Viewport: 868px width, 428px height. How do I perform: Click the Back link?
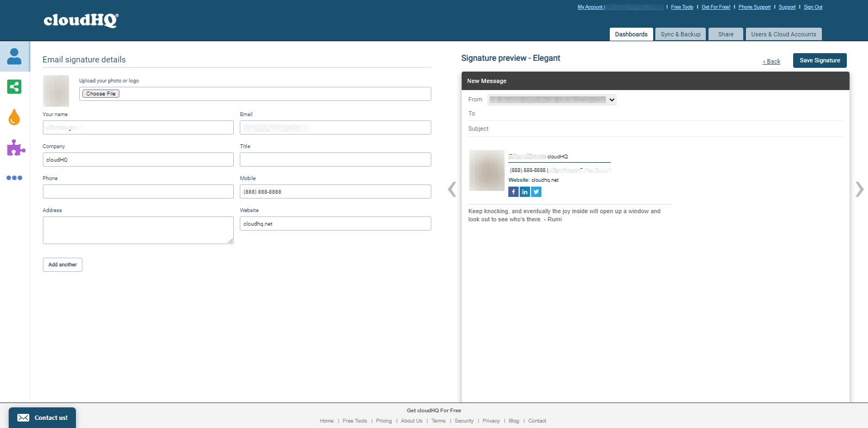(771, 61)
